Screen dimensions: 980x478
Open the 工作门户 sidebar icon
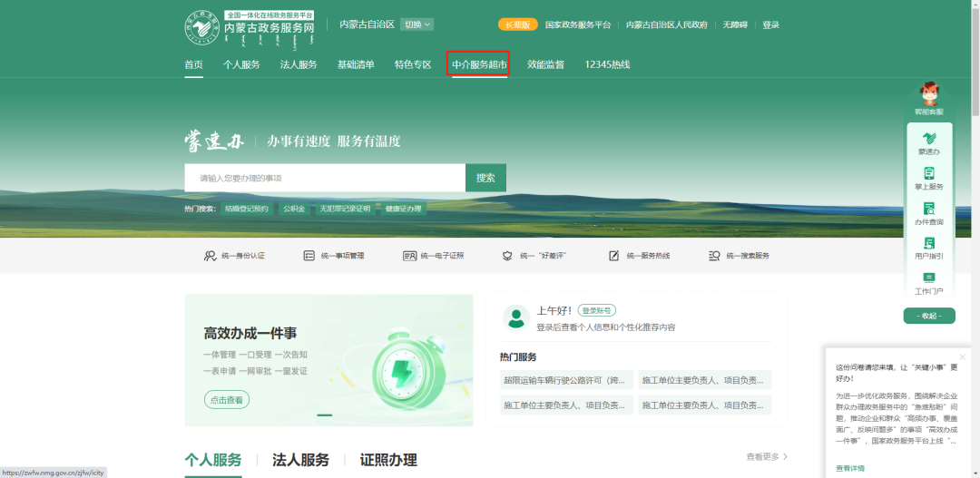(929, 278)
